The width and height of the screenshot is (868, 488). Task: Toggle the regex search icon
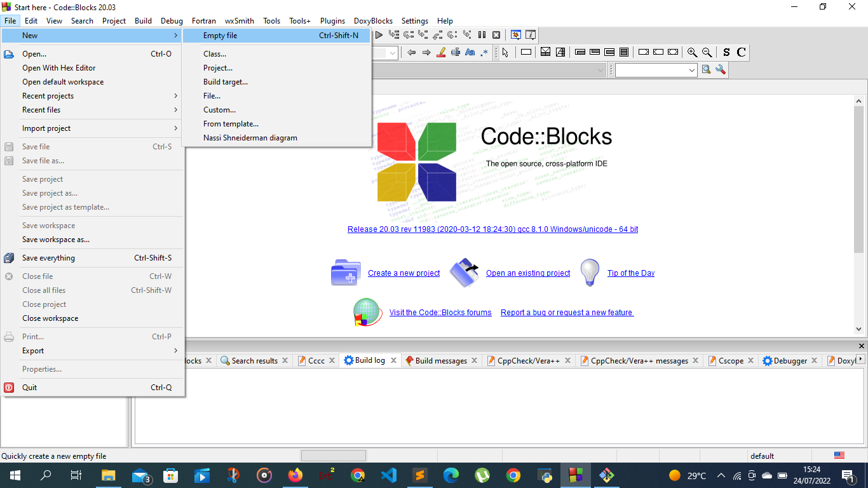click(485, 52)
